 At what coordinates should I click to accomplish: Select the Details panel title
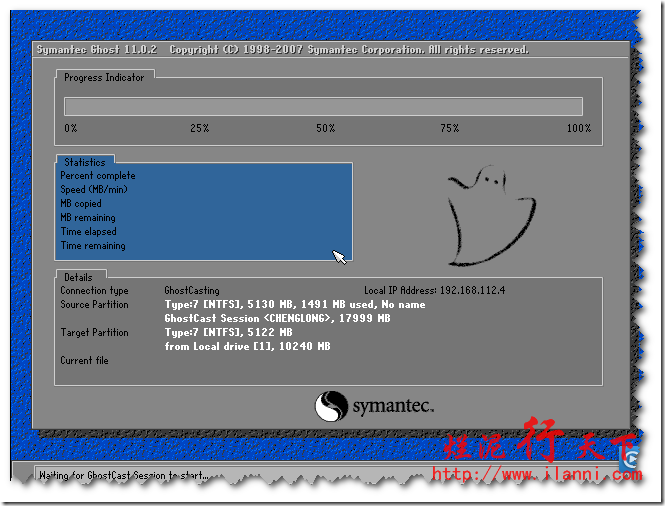pyautogui.click(x=78, y=277)
